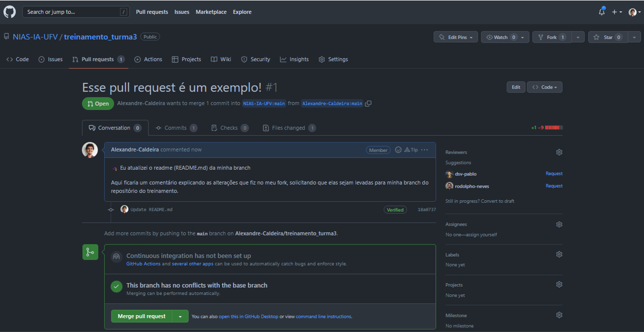Open the Labels gear settings
The image size is (644, 332).
(559, 254)
